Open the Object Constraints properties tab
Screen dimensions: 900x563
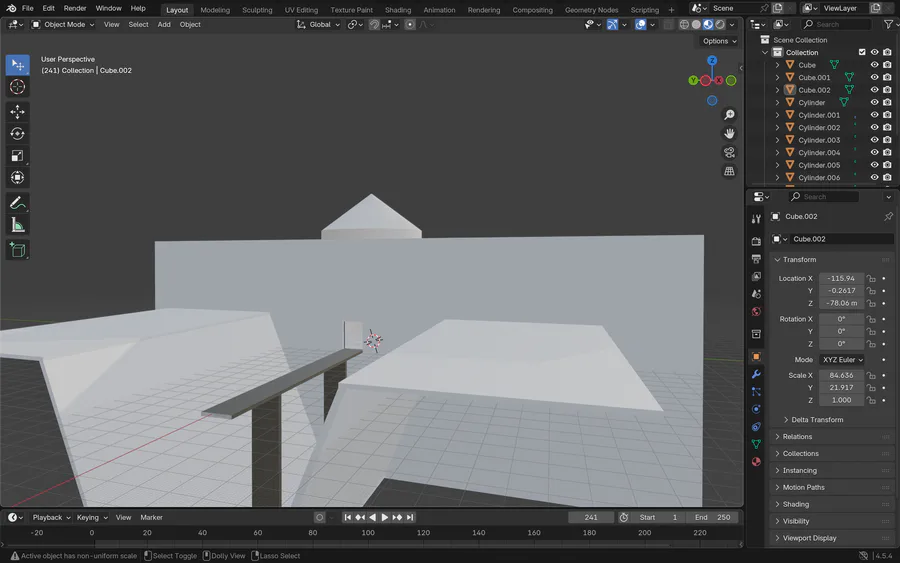coord(756,426)
